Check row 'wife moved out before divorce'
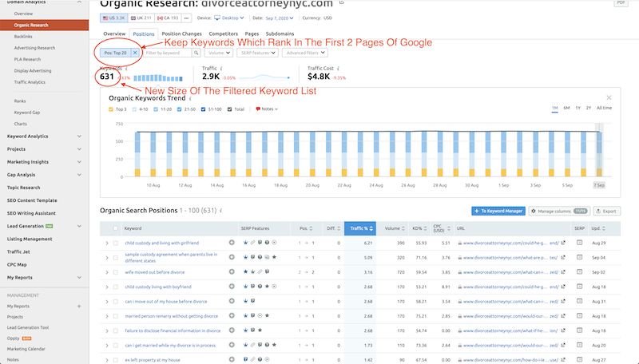The height and width of the screenshot is (364, 639). click(x=116, y=272)
